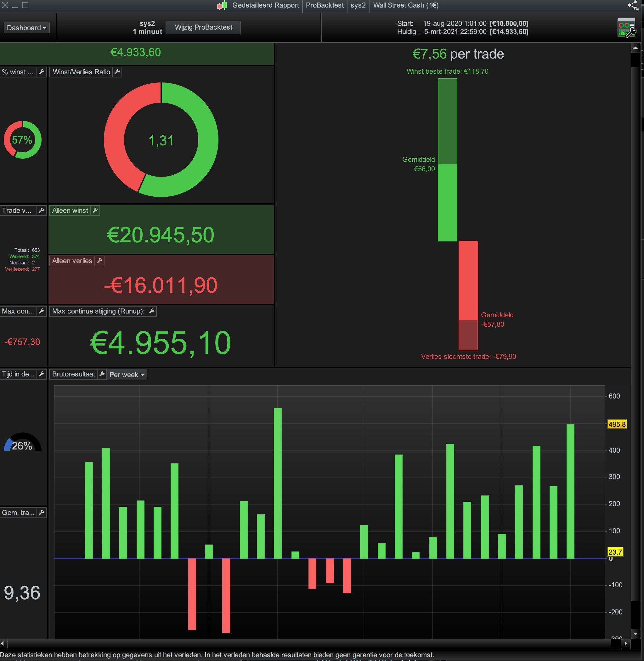
Task: Click the wrench beside Trade v... panel
Action: [x=42, y=210]
